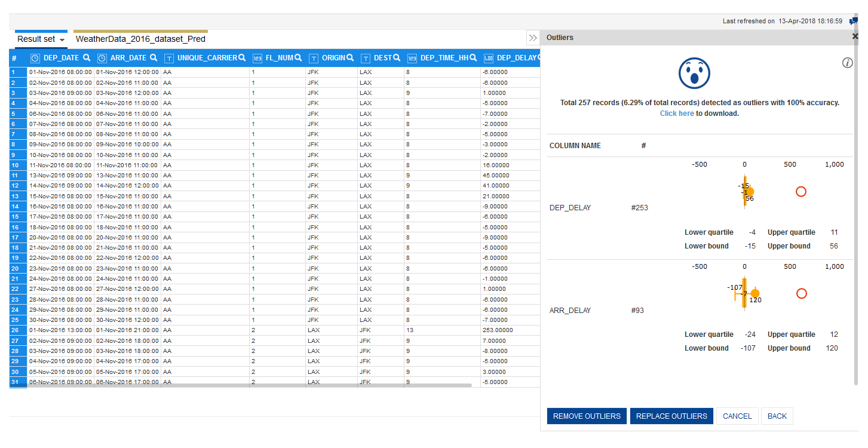Close the Outliers panel with X

[x=855, y=37]
